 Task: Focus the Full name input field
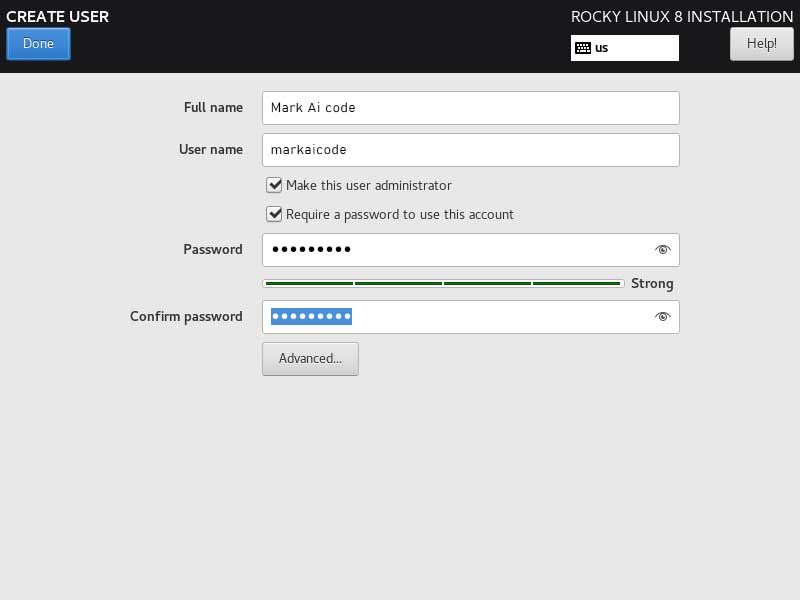pos(470,108)
